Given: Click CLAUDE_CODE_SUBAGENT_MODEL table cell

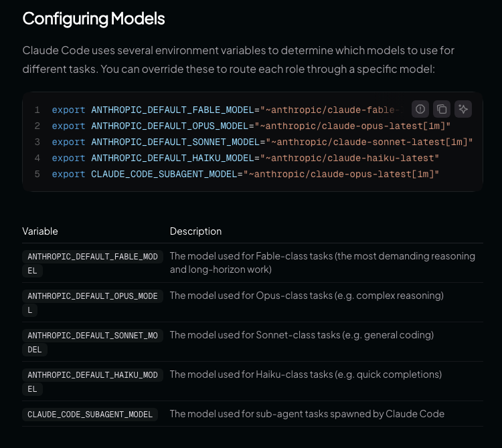Looking at the screenshot, I should click(x=90, y=415).
